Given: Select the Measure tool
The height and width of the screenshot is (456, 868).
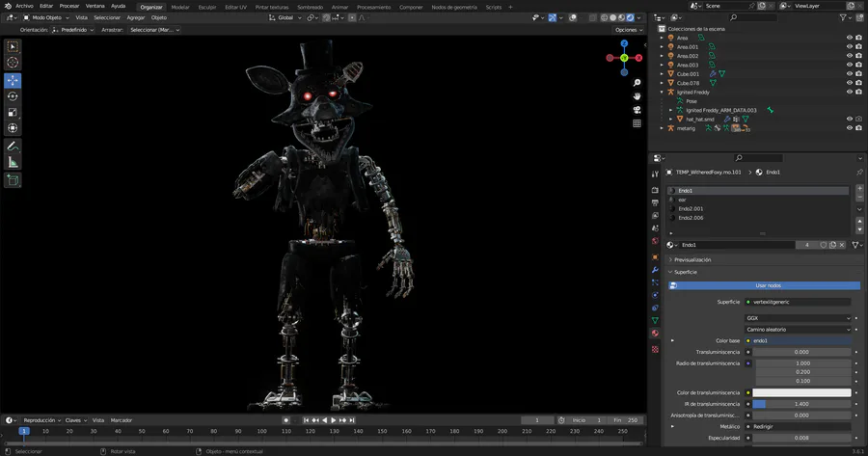Looking at the screenshot, I should (13, 162).
